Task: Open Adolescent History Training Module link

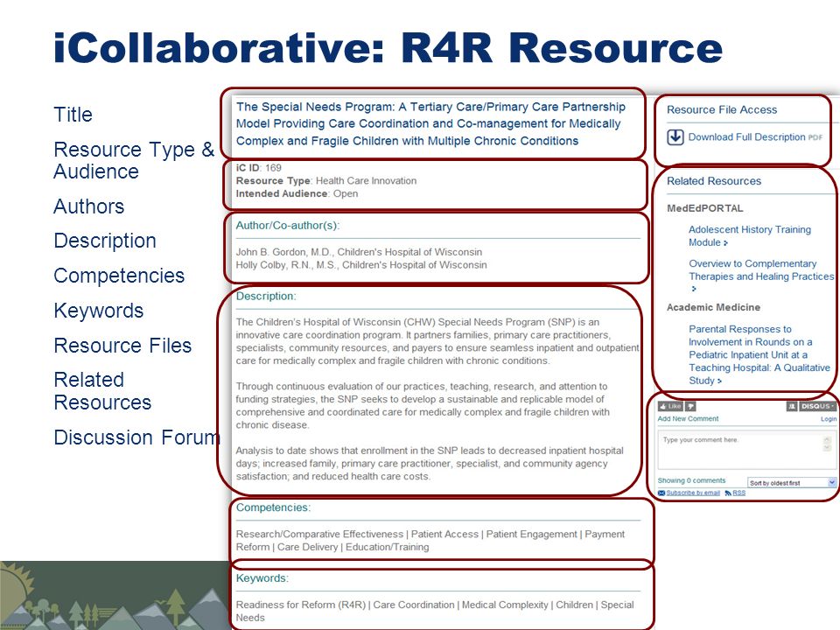Action: [x=750, y=235]
